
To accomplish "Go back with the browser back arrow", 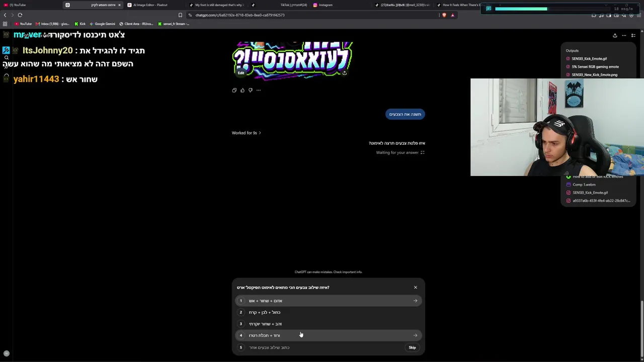I will (5, 15).
